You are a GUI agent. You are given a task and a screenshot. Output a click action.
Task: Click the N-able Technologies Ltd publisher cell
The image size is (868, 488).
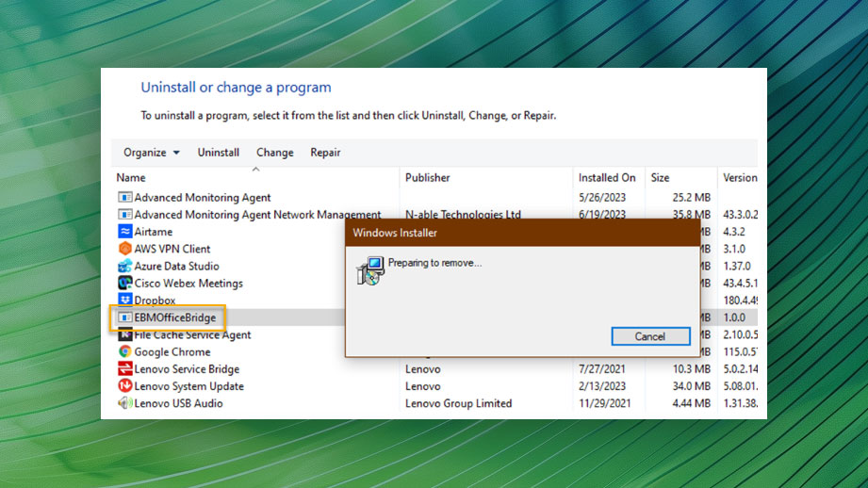[463, 215]
